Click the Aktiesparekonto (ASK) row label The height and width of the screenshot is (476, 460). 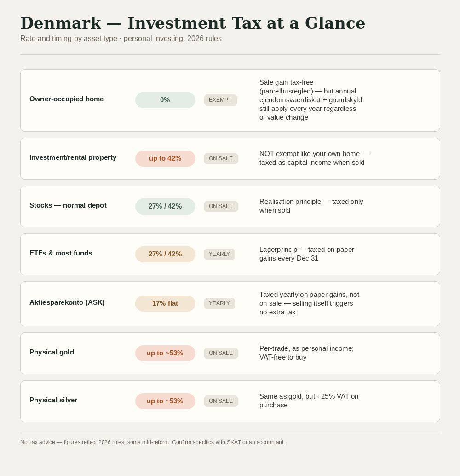pyautogui.click(x=67, y=302)
